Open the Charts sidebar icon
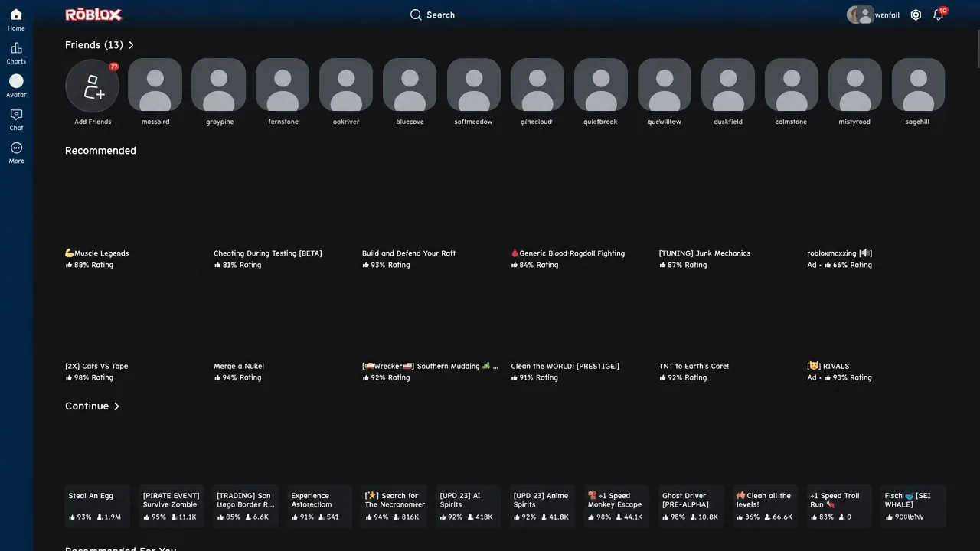This screenshot has height=551, width=980. point(16,48)
